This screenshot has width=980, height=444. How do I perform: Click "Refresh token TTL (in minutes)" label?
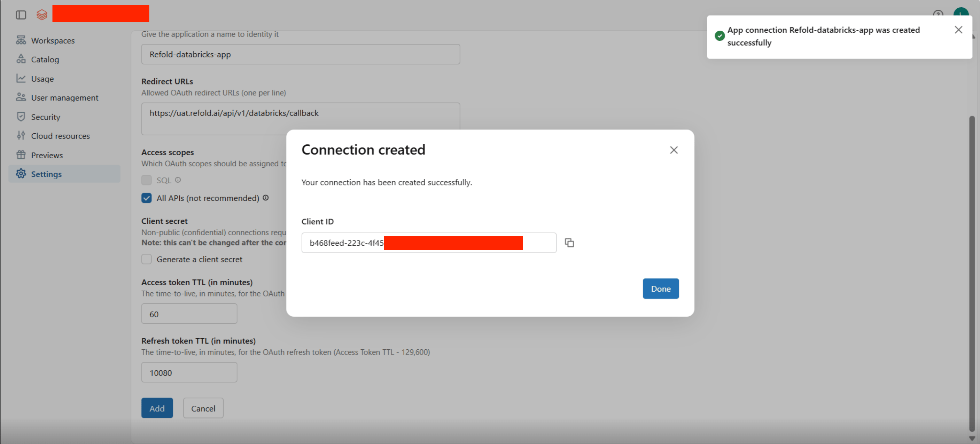198,341
